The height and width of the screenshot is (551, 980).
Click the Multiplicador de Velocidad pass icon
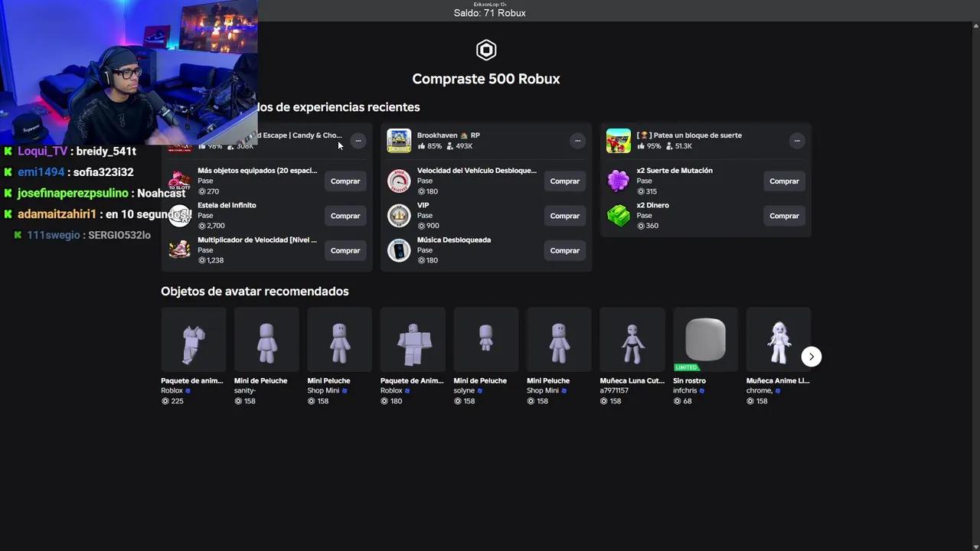click(180, 250)
